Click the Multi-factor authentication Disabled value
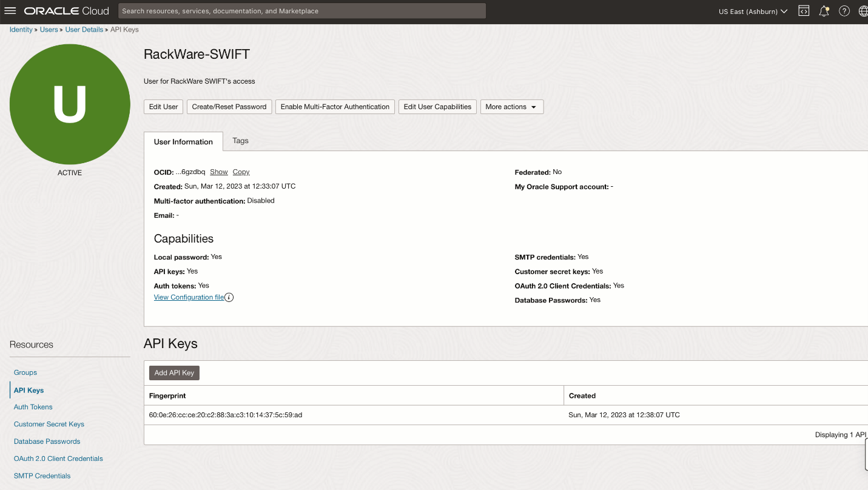Image resolution: width=868 pixels, height=490 pixels. (x=261, y=201)
